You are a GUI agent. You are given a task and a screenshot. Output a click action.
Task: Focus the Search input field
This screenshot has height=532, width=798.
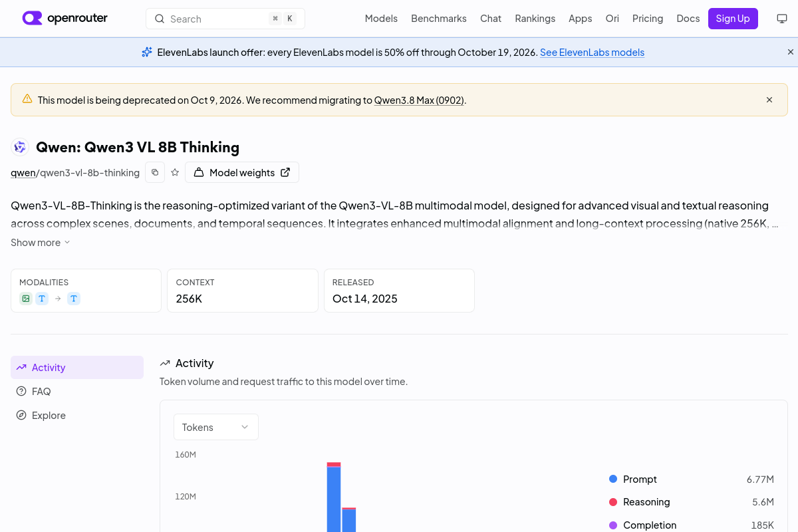click(x=225, y=19)
